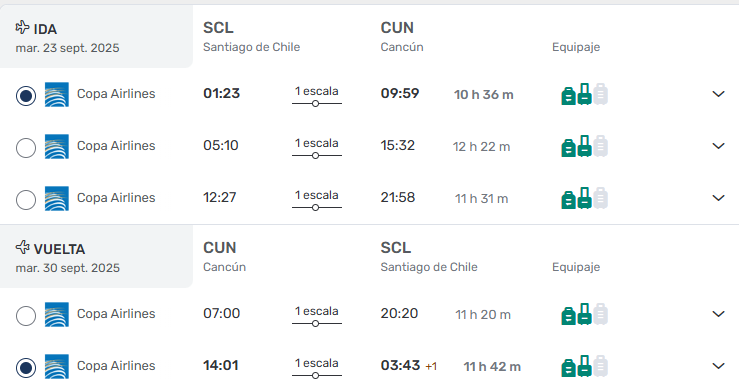Open details chevron for 12:27 flight

pos(718,198)
